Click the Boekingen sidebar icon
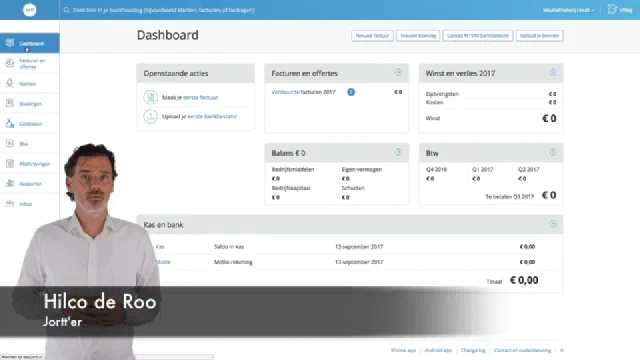 pyautogui.click(x=10, y=103)
